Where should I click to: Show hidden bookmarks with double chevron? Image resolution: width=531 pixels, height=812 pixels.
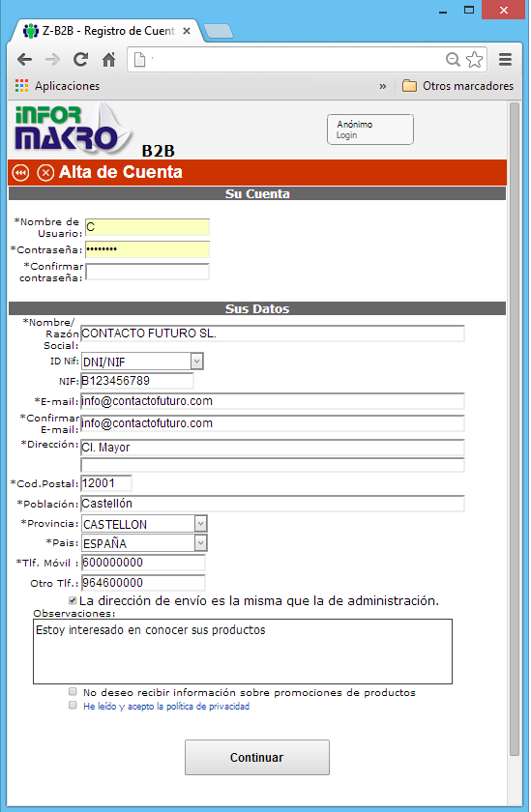point(382,86)
